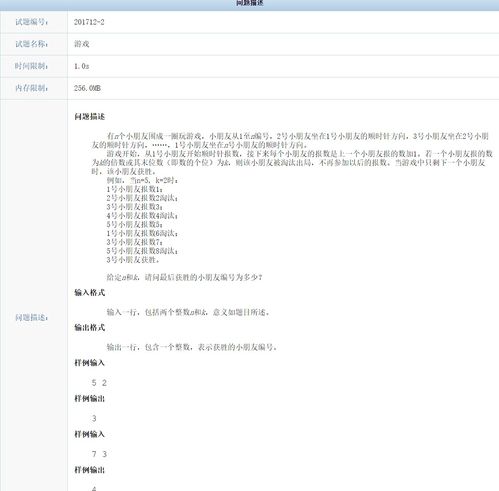Click the 试题名称 row label

(x=31, y=44)
